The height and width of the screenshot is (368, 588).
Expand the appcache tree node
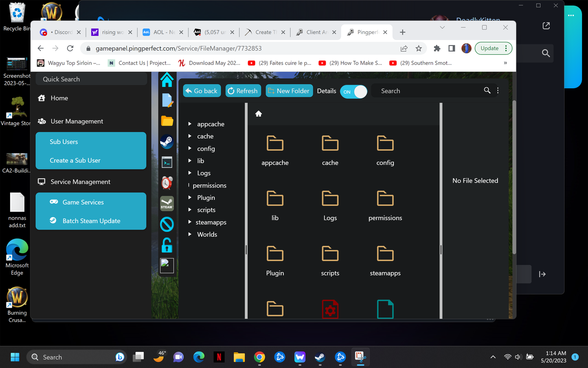pos(190,124)
